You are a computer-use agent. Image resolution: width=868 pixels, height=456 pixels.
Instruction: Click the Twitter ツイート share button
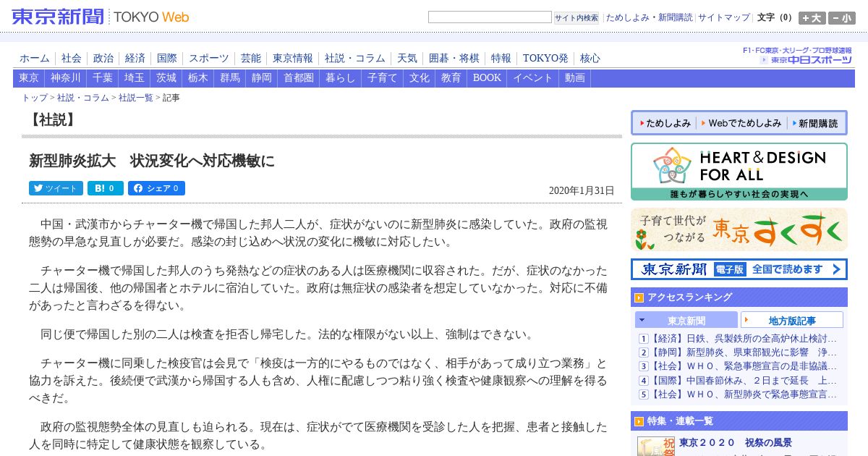pyautogui.click(x=56, y=188)
